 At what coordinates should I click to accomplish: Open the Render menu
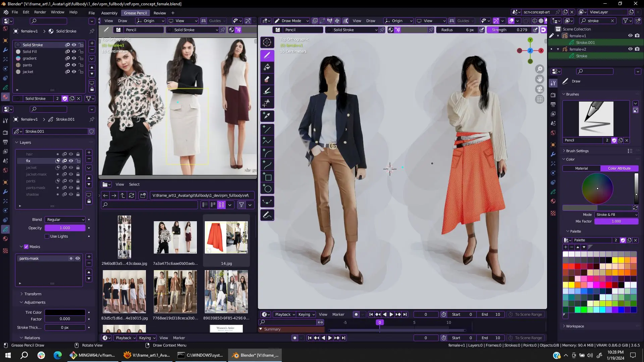click(x=40, y=12)
